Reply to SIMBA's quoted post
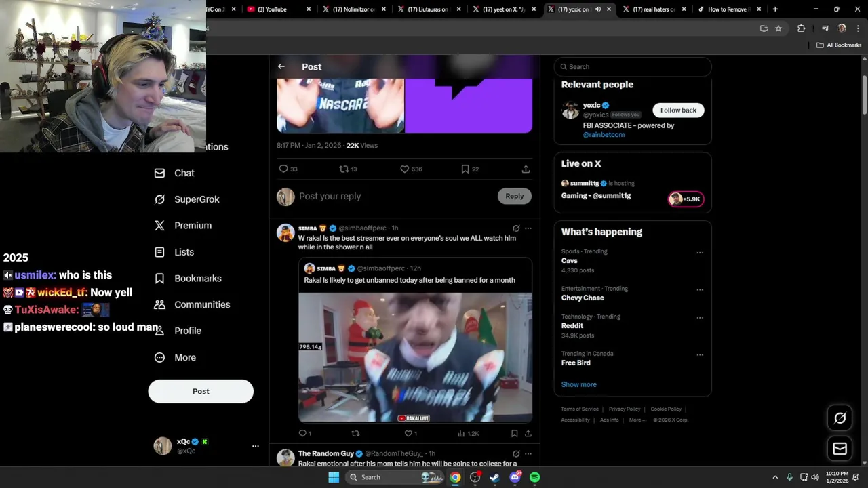Screen dimensions: 868x488 [304, 433]
